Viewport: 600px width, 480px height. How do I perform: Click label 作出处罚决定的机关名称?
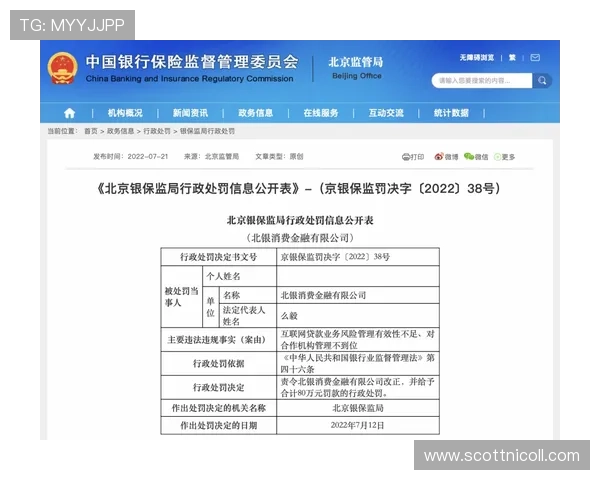tap(218, 408)
